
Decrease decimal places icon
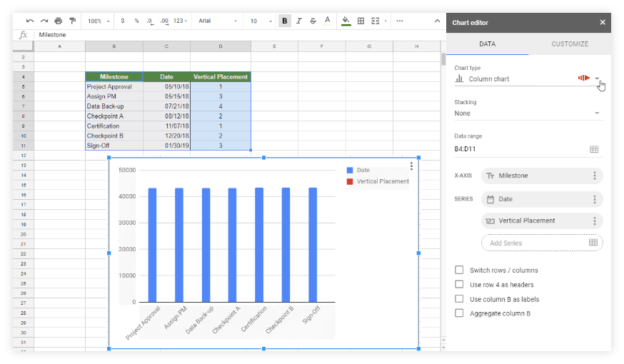150,21
